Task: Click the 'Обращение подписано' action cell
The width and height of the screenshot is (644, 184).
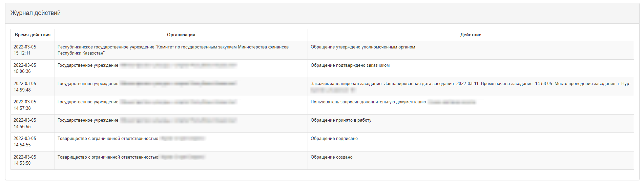Action: pyautogui.click(x=471, y=142)
